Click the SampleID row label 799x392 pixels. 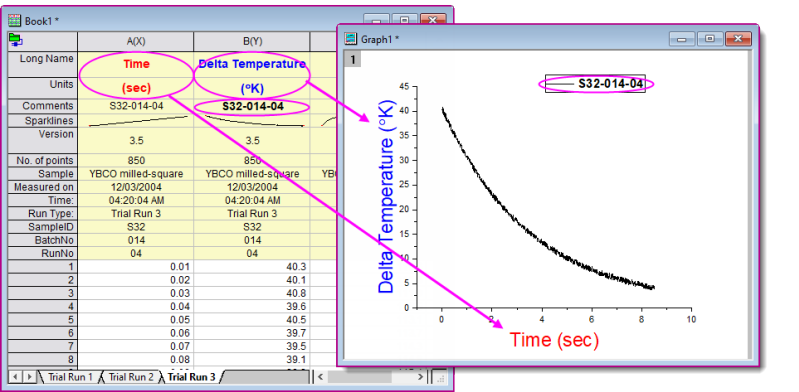43,227
